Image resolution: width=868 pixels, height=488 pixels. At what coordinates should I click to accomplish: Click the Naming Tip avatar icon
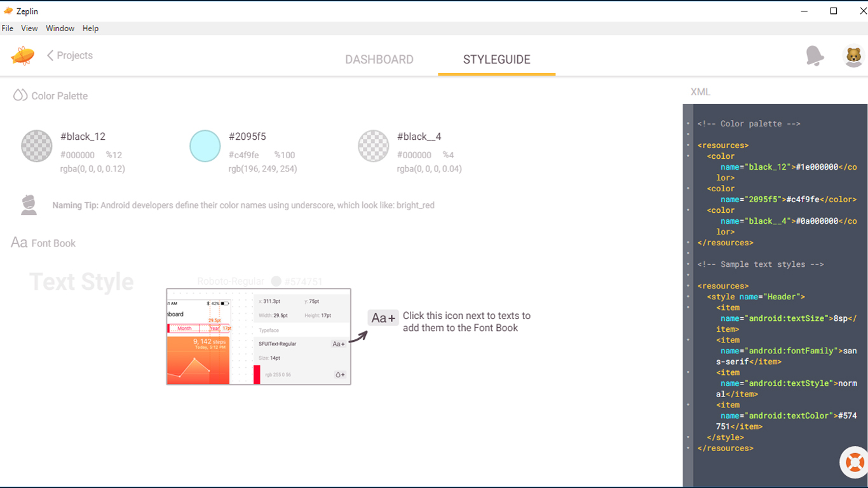pos(29,205)
